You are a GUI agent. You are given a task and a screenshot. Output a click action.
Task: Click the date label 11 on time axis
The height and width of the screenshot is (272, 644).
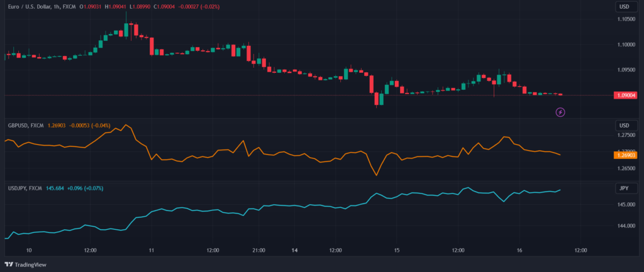click(x=152, y=250)
